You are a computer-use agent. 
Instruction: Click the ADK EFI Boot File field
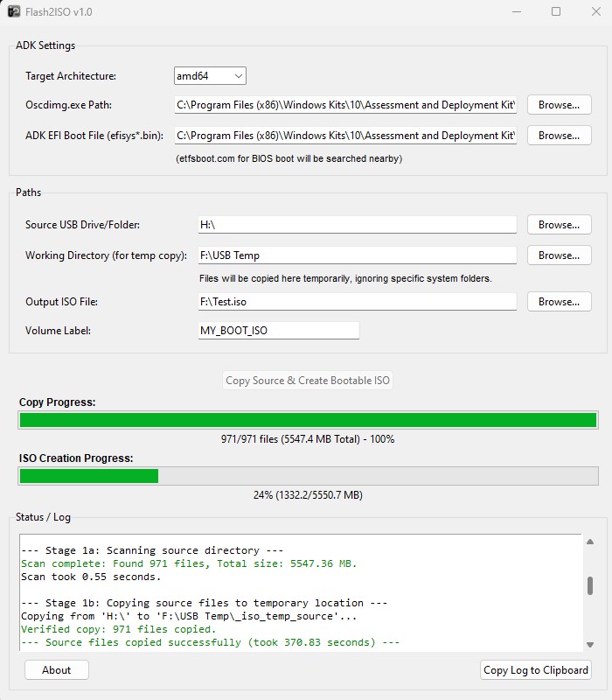(345, 136)
